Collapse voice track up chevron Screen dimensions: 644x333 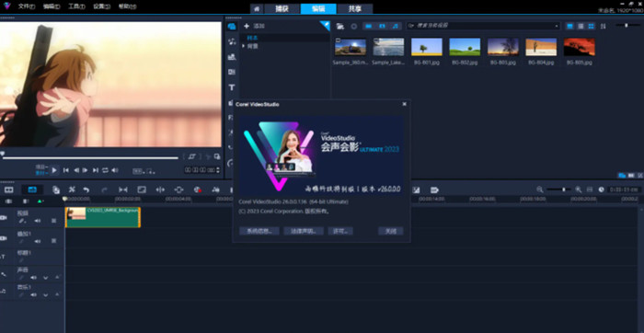point(57,278)
